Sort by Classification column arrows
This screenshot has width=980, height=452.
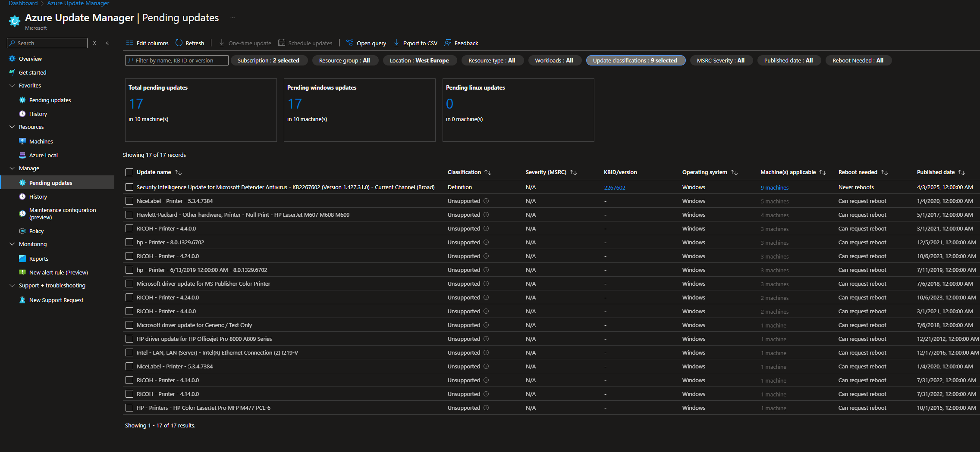click(x=488, y=172)
